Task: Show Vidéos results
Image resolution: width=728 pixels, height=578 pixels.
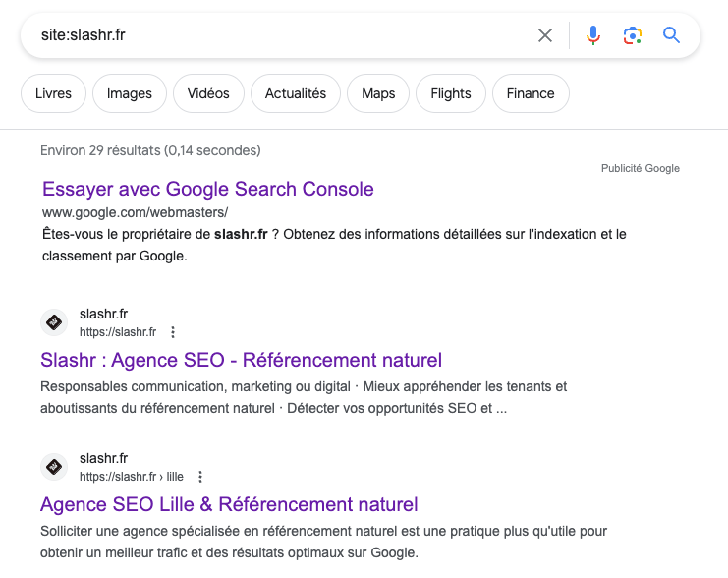Action: click(208, 94)
